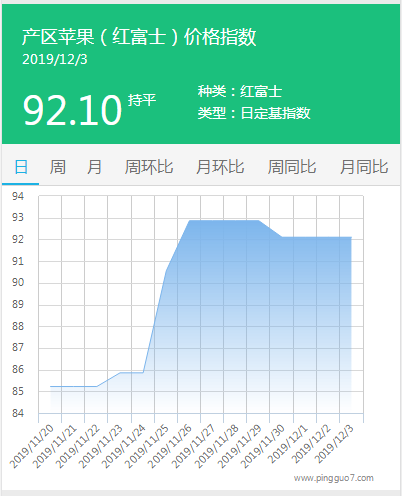Click the 种类：红富士 label
This screenshot has height=496, width=402.
(240, 91)
